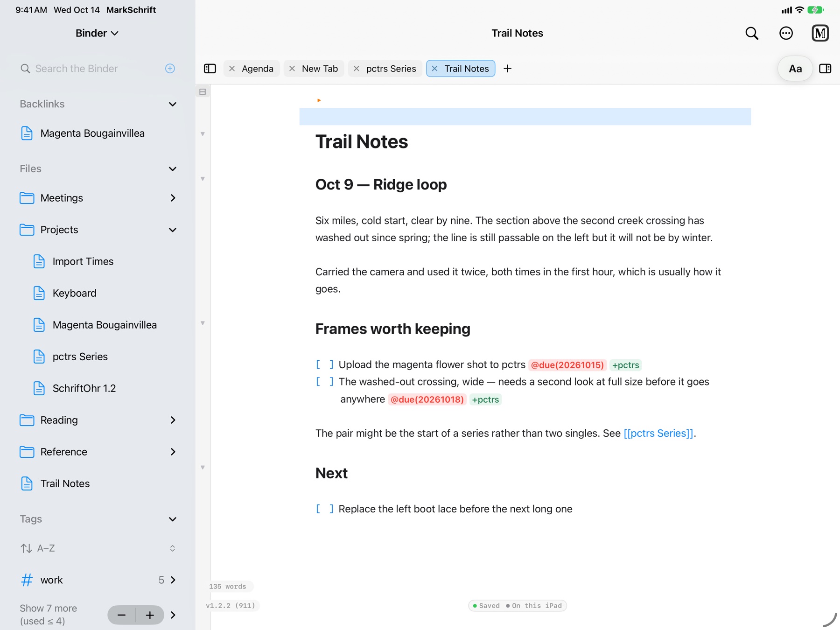This screenshot has width=840, height=630.
Task: Toggle the left sidebar panel icon
Action: pos(210,69)
